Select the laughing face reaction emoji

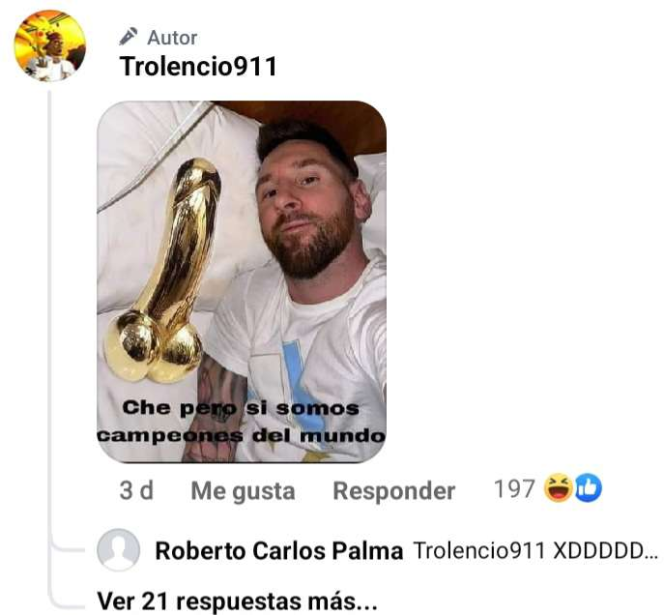click(x=559, y=488)
